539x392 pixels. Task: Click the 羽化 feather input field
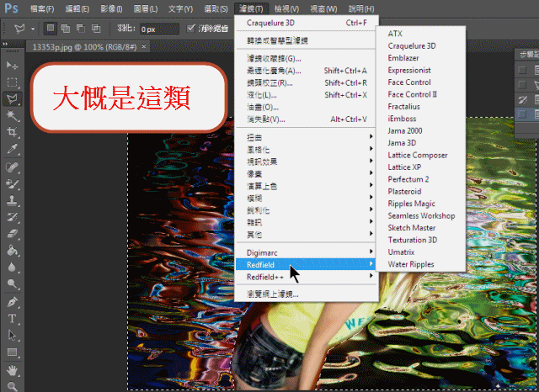[159, 29]
